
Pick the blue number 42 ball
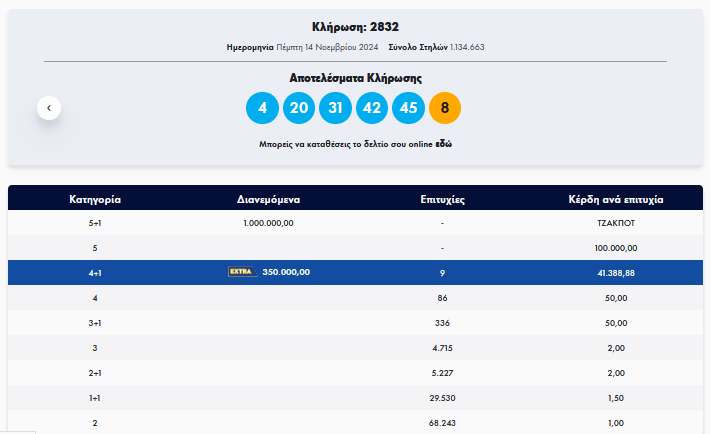click(x=371, y=107)
